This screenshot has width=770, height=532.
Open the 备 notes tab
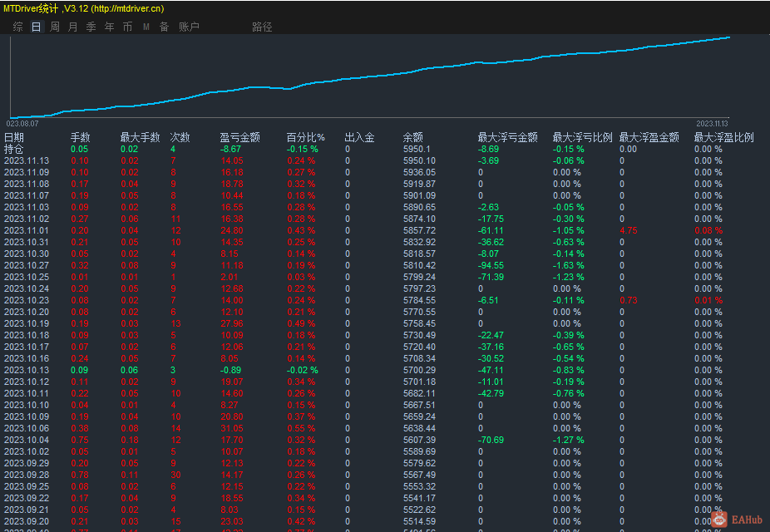tap(165, 27)
